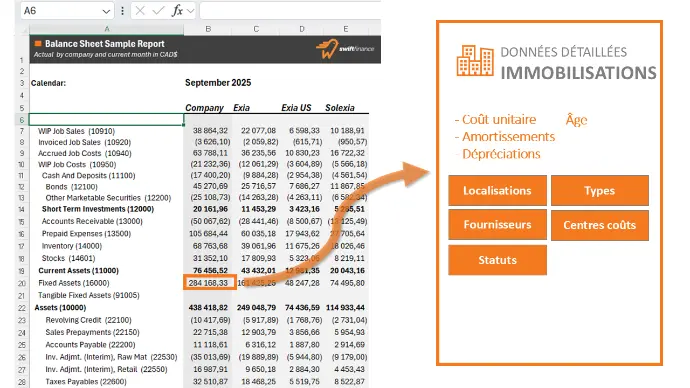The image size is (690, 388).
Task: Click the Exia US column heading
Action: [x=296, y=108]
